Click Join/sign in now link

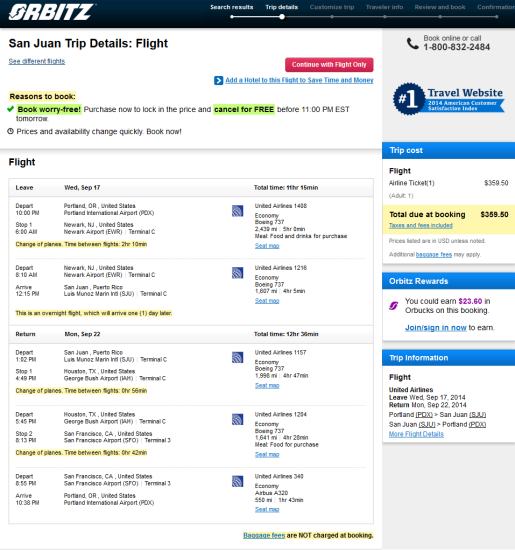pyautogui.click(x=436, y=328)
